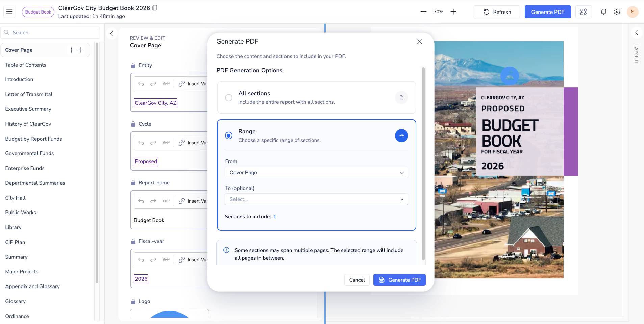Select Enterprise Funds section

(25, 168)
